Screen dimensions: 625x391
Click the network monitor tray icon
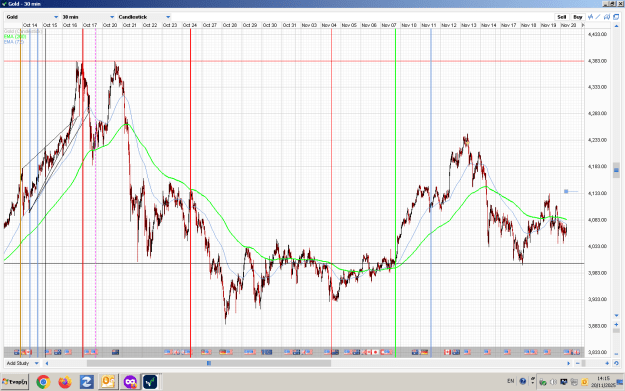point(564,382)
